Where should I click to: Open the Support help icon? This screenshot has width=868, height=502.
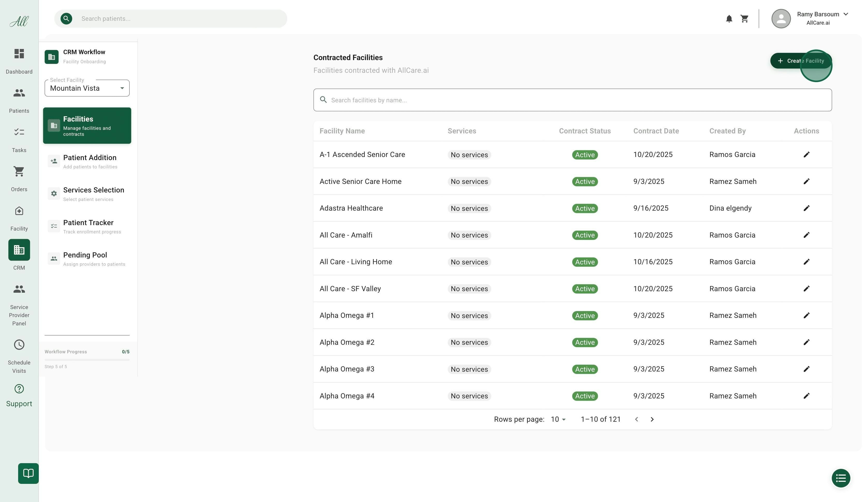19,389
